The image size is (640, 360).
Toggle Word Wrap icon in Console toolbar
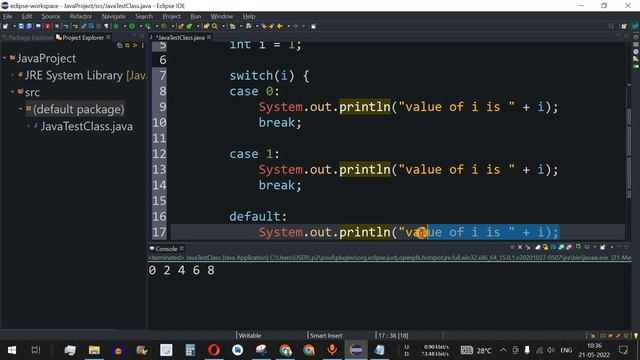[553, 247]
